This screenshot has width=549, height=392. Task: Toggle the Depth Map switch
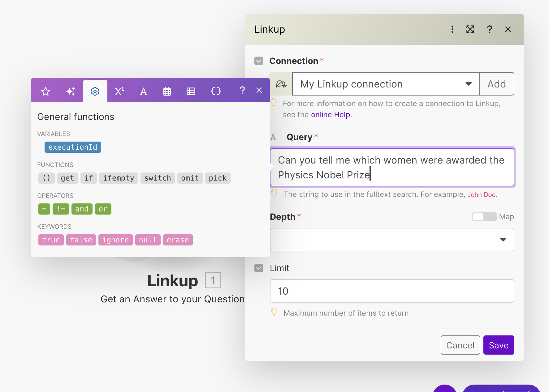(x=484, y=217)
